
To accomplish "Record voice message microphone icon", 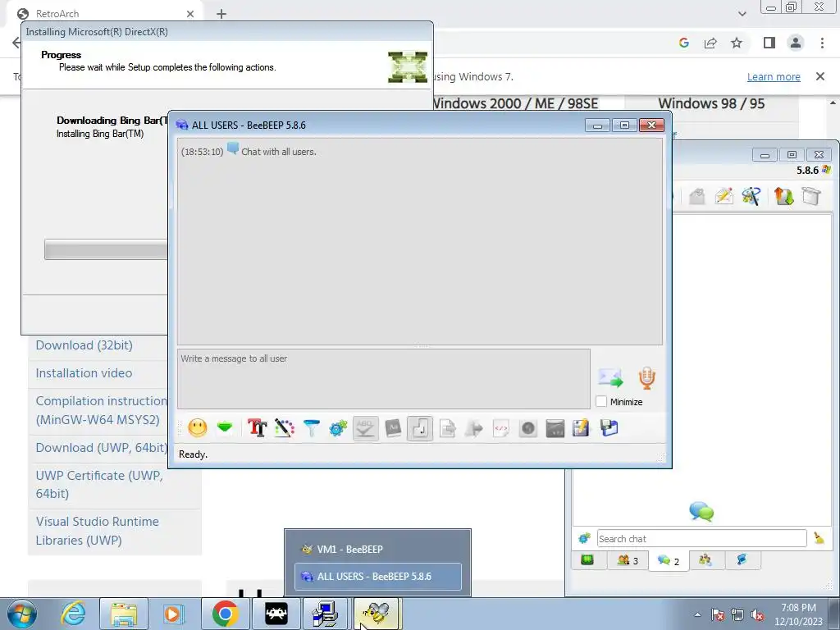I will (x=647, y=377).
